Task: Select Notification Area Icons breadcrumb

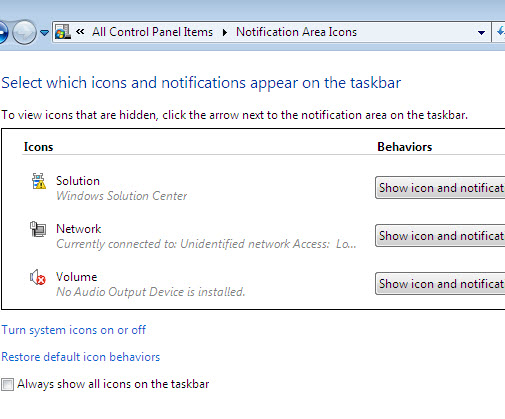Action: (x=296, y=32)
